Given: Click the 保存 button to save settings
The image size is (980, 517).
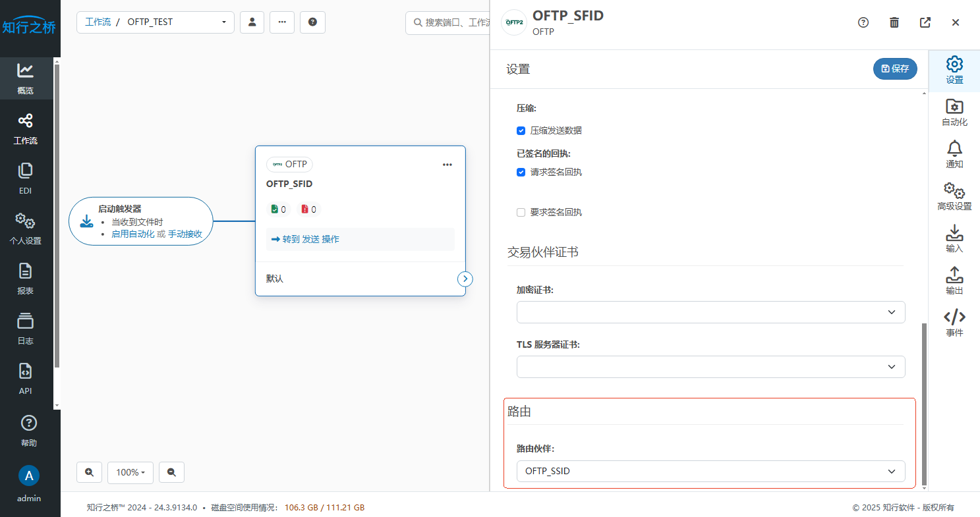Looking at the screenshot, I should pyautogui.click(x=894, y=68).
